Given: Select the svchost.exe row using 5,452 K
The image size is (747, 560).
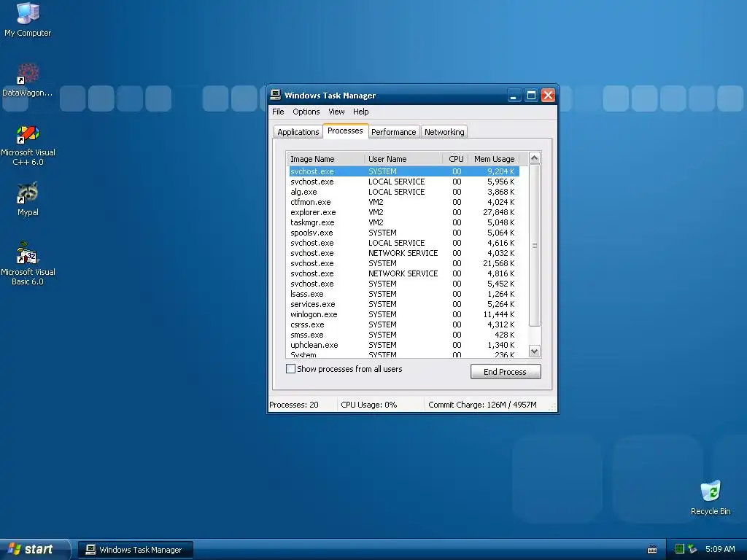Looking at the screenshot, I should pyautogui.click(x=404, y=284).
